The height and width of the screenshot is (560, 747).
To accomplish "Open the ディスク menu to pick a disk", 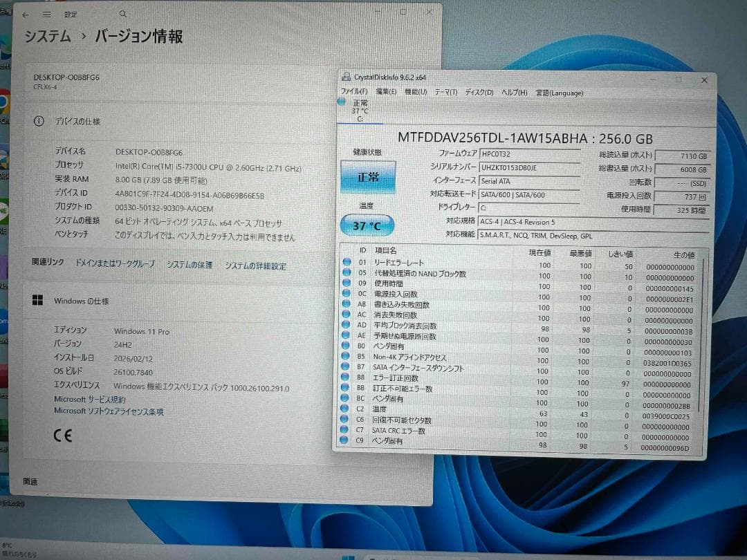I will [x=481, y=92].
